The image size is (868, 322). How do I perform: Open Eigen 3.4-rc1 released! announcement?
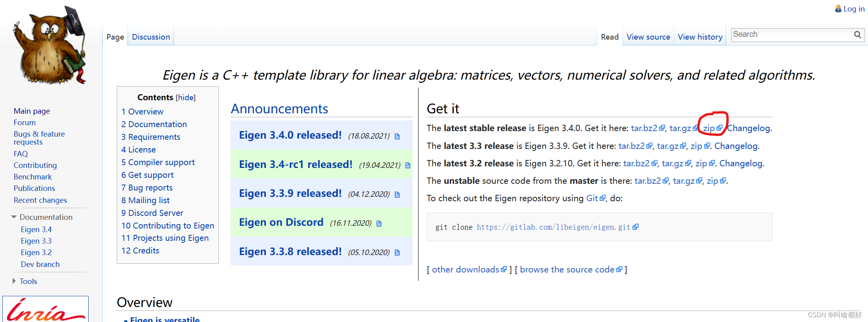coord(296,164)
